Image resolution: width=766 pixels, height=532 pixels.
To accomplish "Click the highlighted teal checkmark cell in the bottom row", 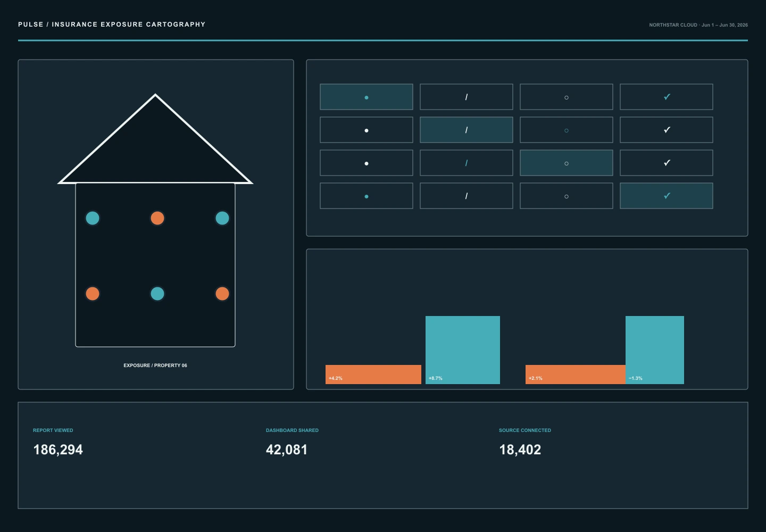I will point(667,196).
